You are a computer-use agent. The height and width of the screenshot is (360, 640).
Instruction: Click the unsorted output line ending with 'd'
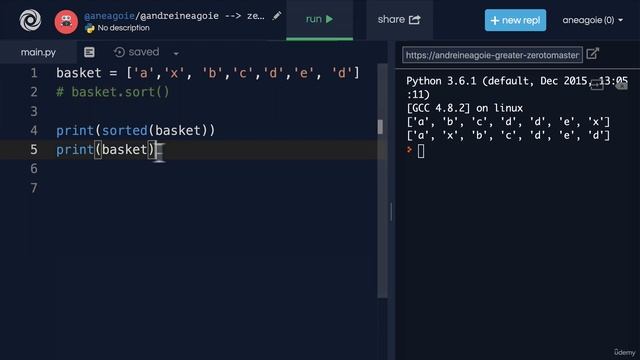(x=508, y=135)
